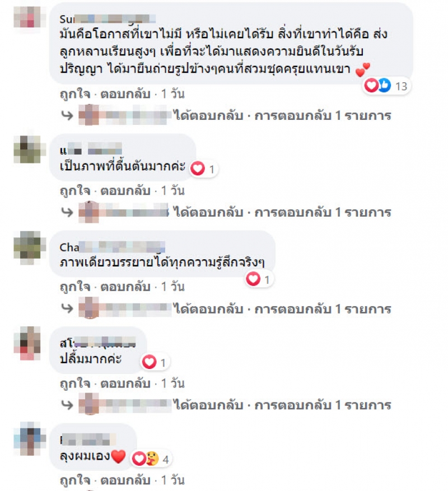Screen dimensions: 448x491
Task: Click ตอบกลับ under เป็นภาพที่ตื้นตันมากค่ะ comment
Action: pos(125,190)
